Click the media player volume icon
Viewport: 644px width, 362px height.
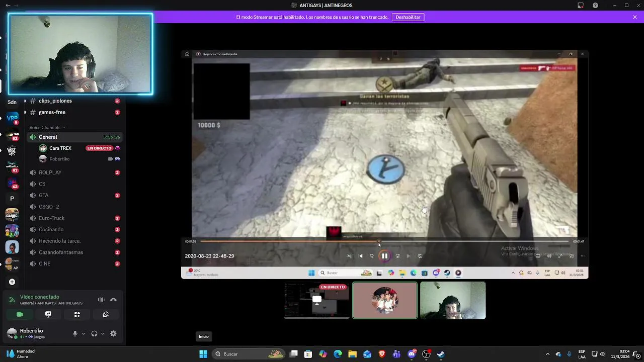[549, 256]
